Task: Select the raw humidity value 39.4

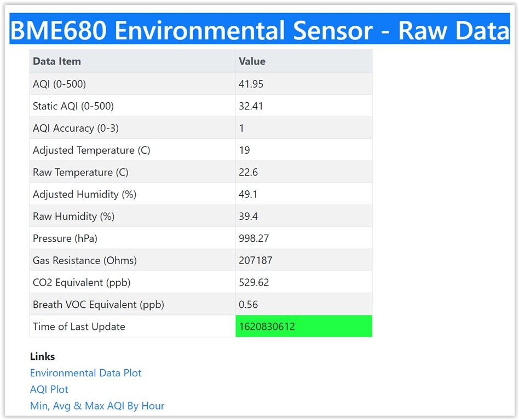Action: [x=248, y=217]
